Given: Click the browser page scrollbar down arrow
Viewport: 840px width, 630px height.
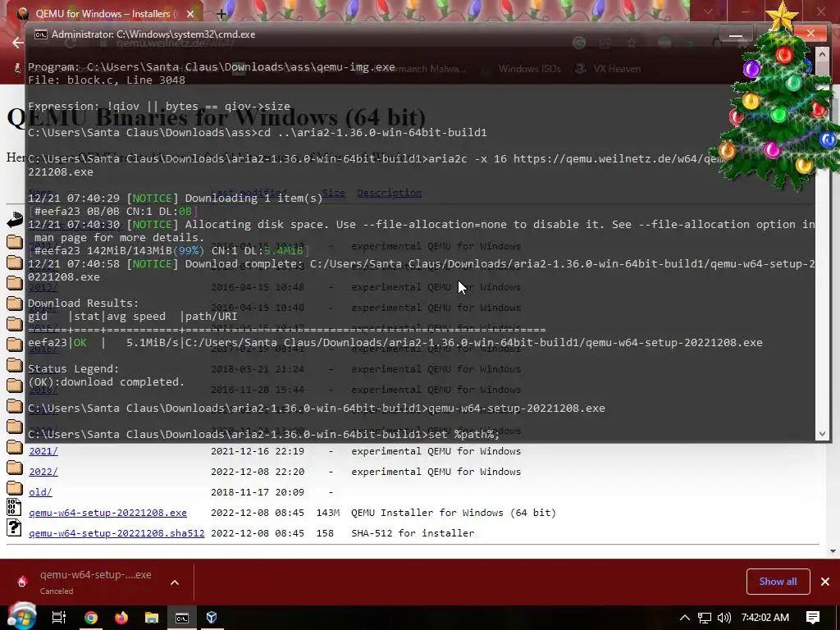Looking at the screenshot, I should point(833,550).
